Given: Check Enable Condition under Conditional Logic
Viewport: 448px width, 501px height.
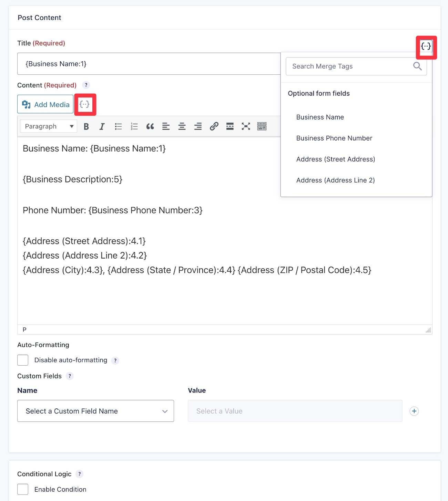Looking at the screenshot, I should point(22,489).
